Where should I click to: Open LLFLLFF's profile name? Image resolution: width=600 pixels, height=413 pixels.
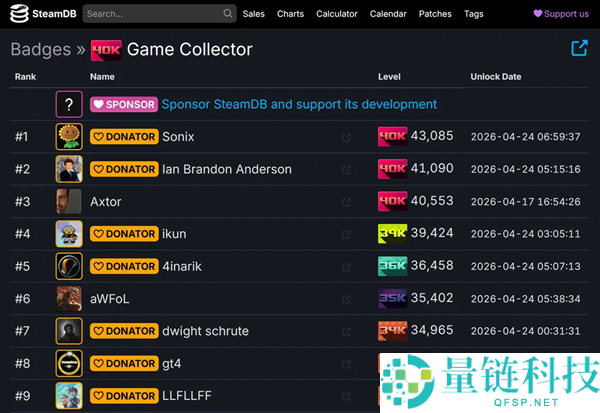click(x=187, y=396)
